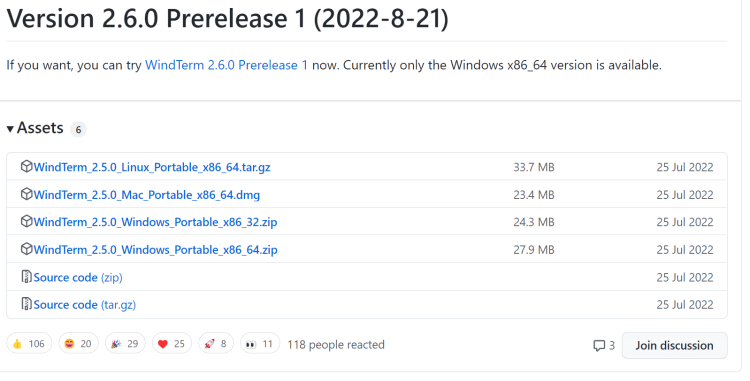Collapse the Assets section triangle
The height and width of the screenshot is (381, 750).
(x=10, y=129)
